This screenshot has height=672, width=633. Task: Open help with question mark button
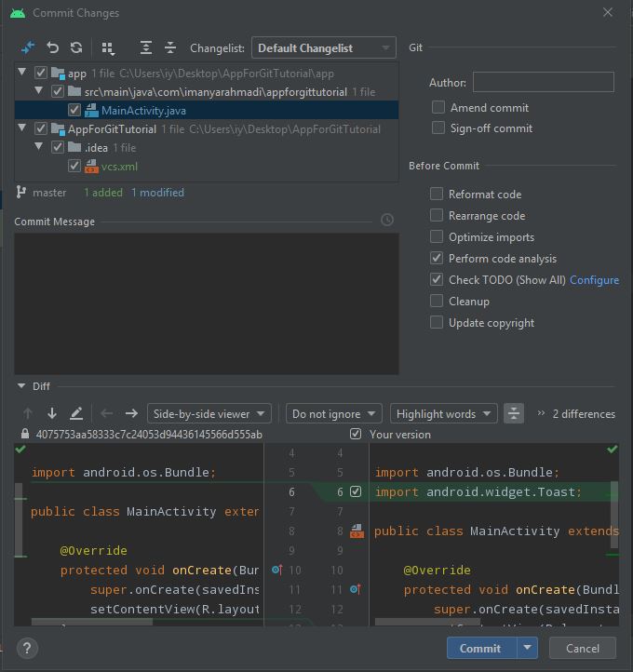pyautogui.click(x=27, y=649)
